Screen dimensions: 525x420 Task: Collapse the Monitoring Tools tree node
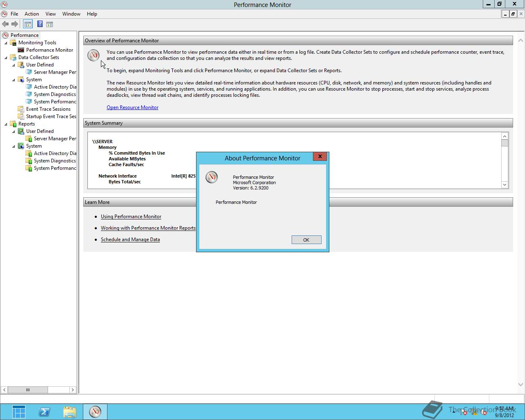pyautogui.click(x=6, y=43)
